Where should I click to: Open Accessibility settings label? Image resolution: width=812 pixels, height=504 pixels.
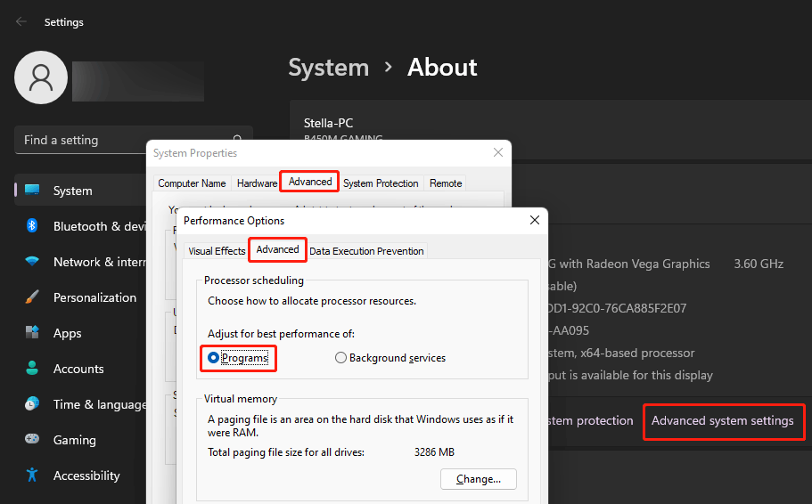[x=86, y=476]
